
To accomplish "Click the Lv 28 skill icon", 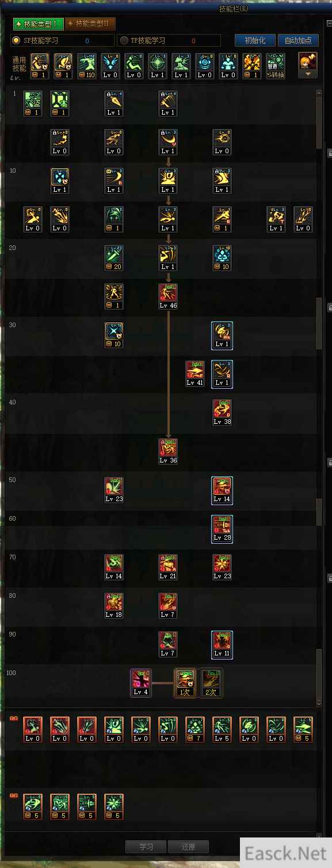I will pyautogui.click(x=222, y=529).
